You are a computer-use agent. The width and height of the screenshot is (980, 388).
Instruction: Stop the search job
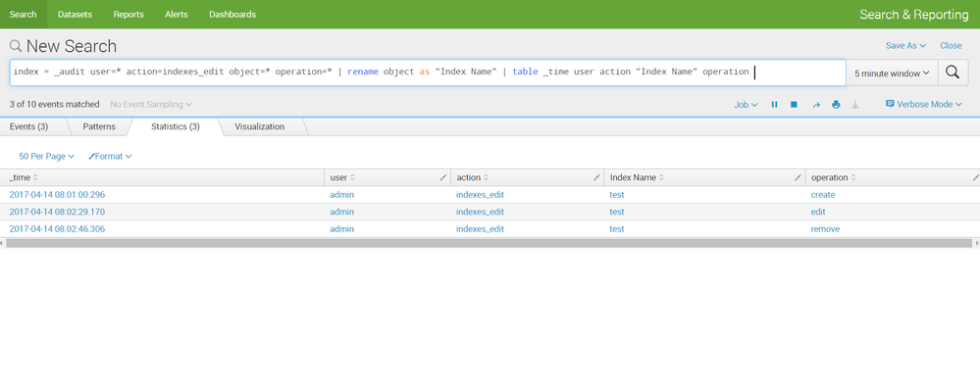[x=794, y=105]
